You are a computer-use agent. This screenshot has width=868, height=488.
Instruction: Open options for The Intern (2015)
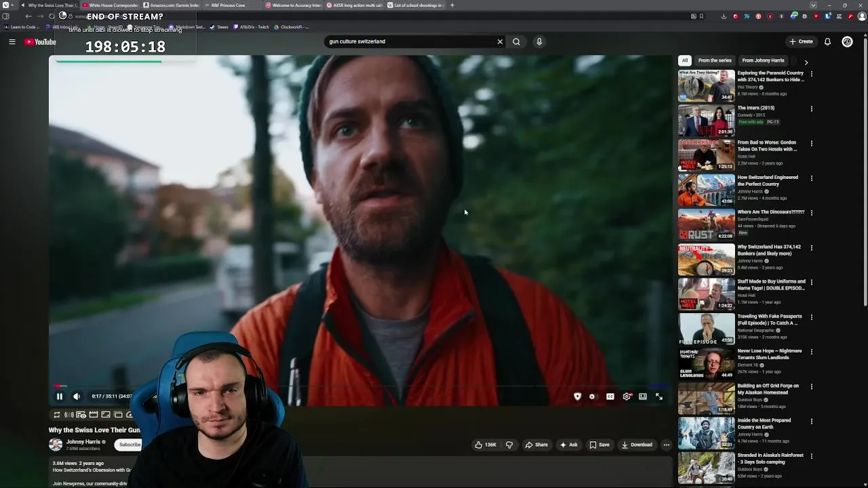[812, 108]
